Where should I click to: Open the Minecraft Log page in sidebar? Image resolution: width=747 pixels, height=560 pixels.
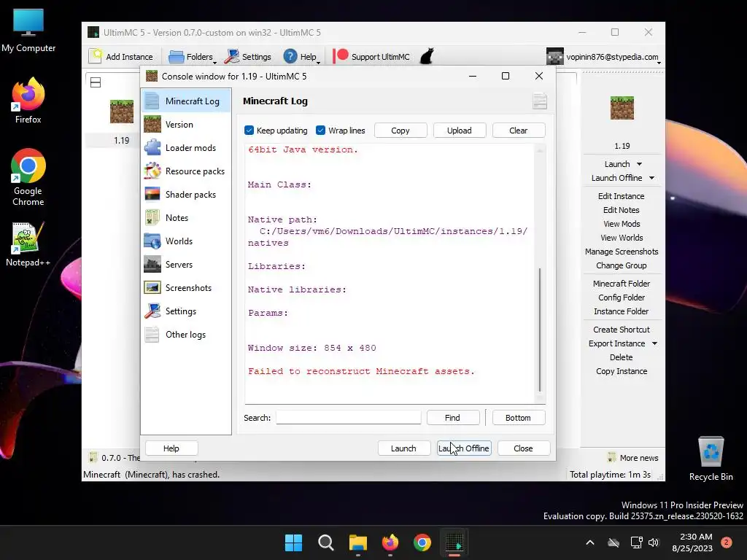(x=186, y=101)
